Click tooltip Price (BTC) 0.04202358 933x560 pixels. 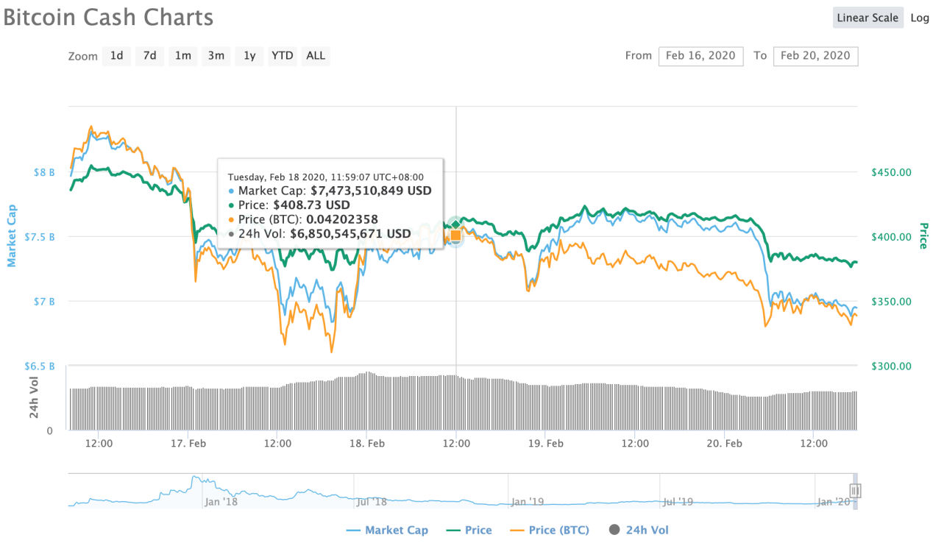coord(308,219)
